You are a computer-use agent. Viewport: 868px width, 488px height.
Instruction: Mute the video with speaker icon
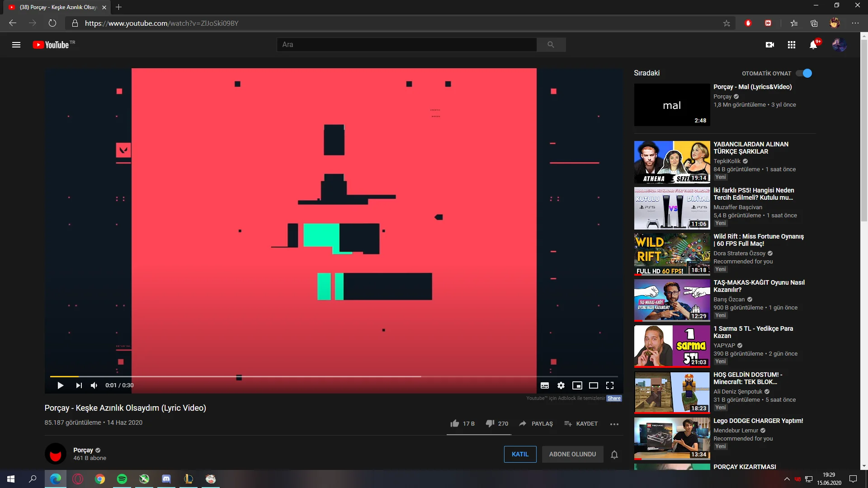(94, 385)
